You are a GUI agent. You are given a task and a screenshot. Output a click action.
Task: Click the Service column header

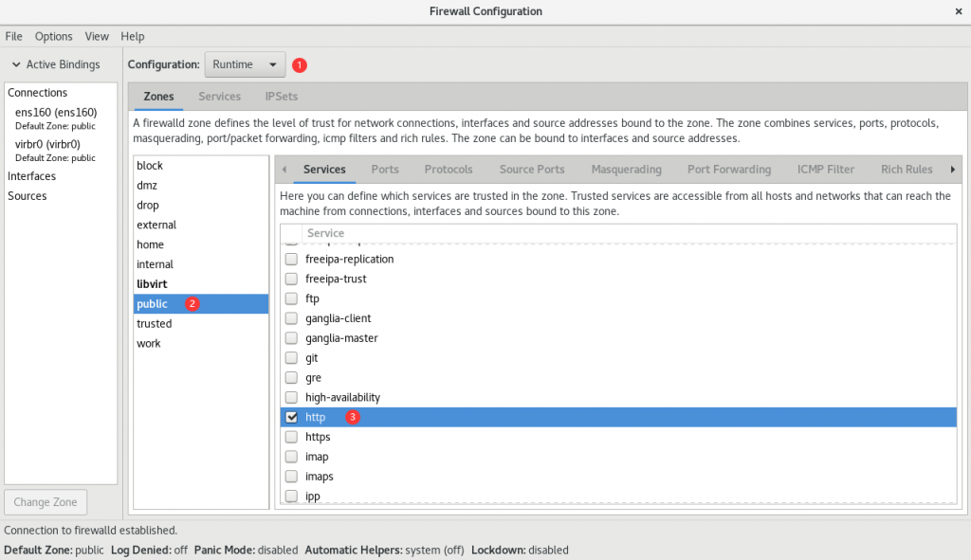(x=325, y=233)
